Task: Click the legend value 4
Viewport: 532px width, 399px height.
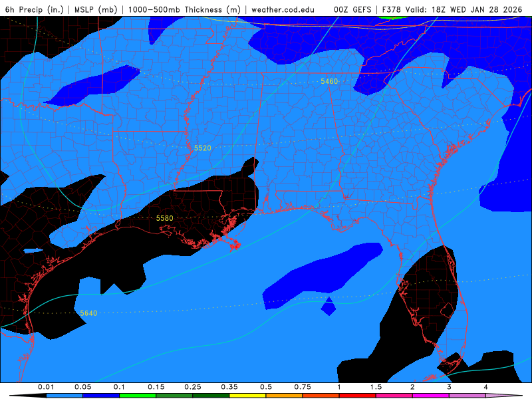Action: (486, 387)
